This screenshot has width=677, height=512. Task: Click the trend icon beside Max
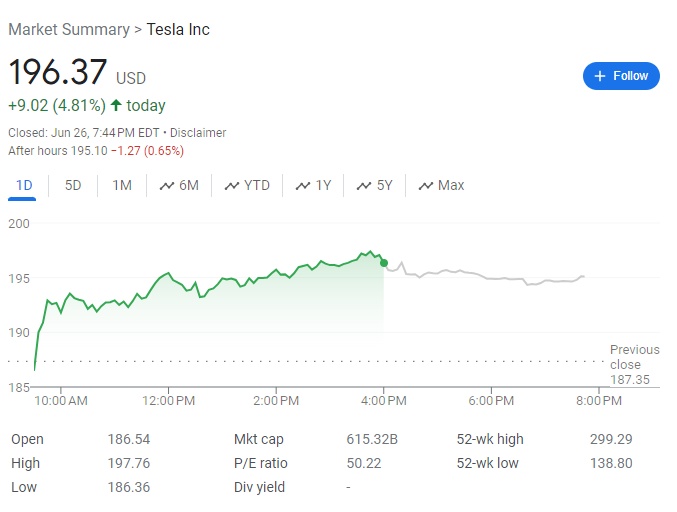tap(426, 185)
